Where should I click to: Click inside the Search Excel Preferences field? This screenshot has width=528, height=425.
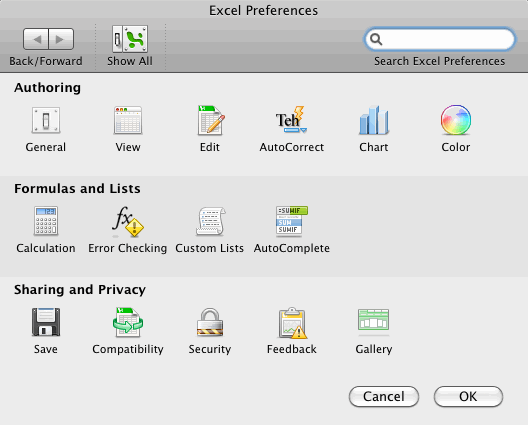coord(440,39)
